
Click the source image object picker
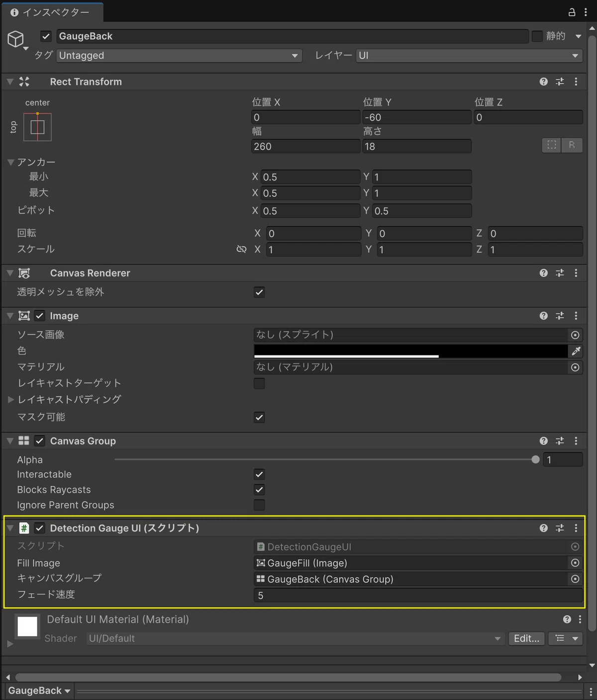[x=575, y=335]
